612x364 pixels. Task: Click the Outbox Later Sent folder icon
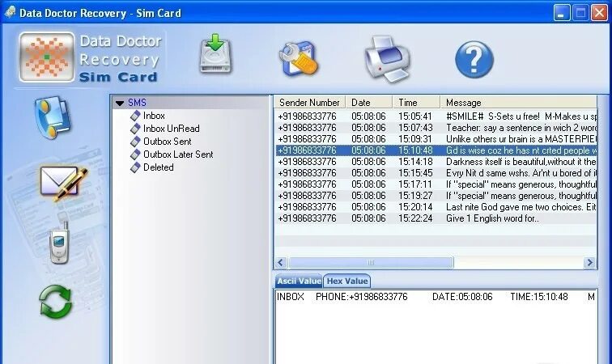(135, 154)
